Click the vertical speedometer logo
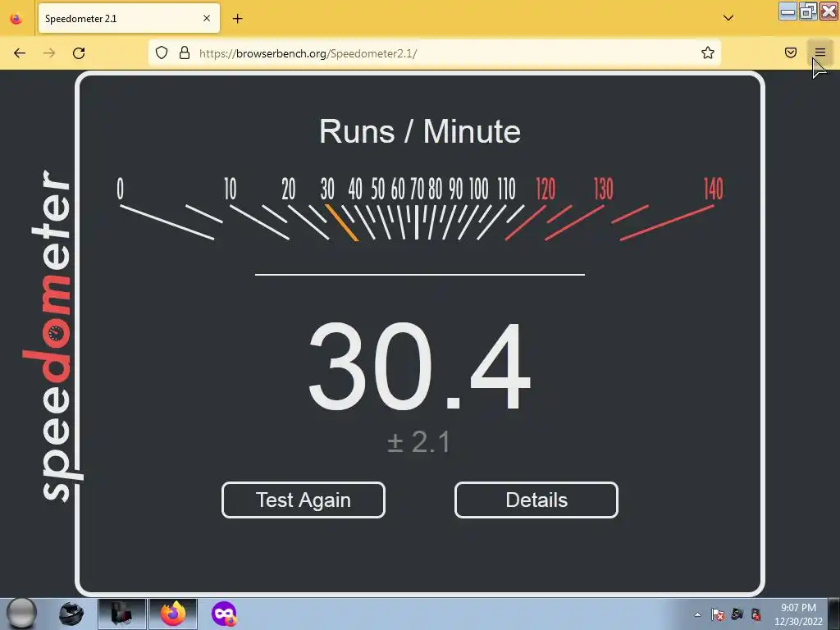 52,336
